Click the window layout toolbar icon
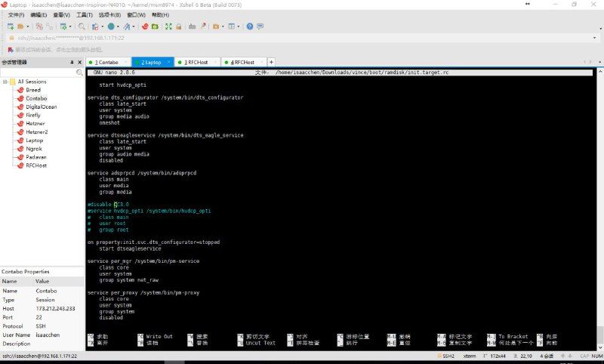The width and height of the screenshot is (604, 364). (232, 26)
